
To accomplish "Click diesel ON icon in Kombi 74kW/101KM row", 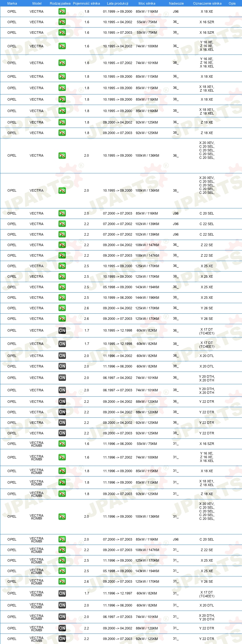I will (x=62, y=617).
